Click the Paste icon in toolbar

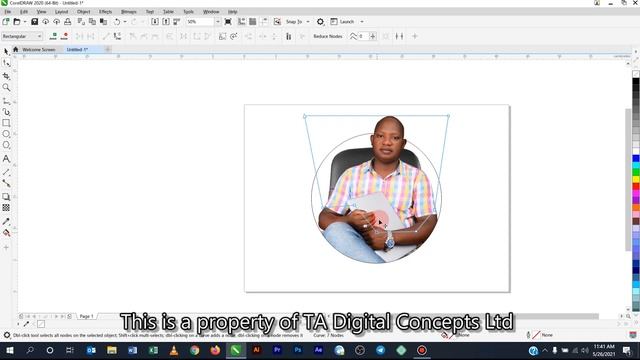pyautogui.click(x=104, y=22)
